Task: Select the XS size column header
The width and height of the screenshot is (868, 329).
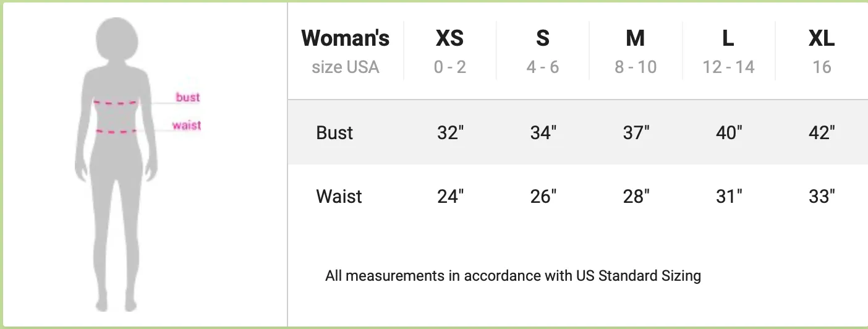Action: 449,51
